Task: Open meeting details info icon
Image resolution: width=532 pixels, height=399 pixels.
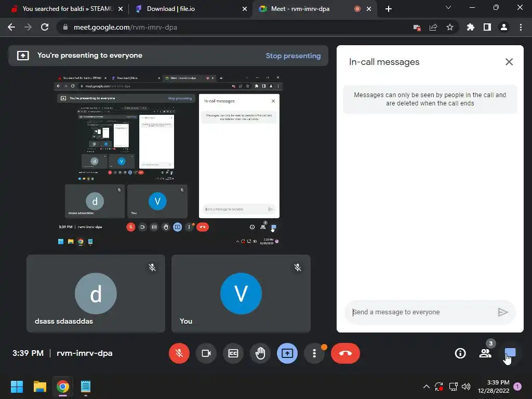Action: [460, 353]
